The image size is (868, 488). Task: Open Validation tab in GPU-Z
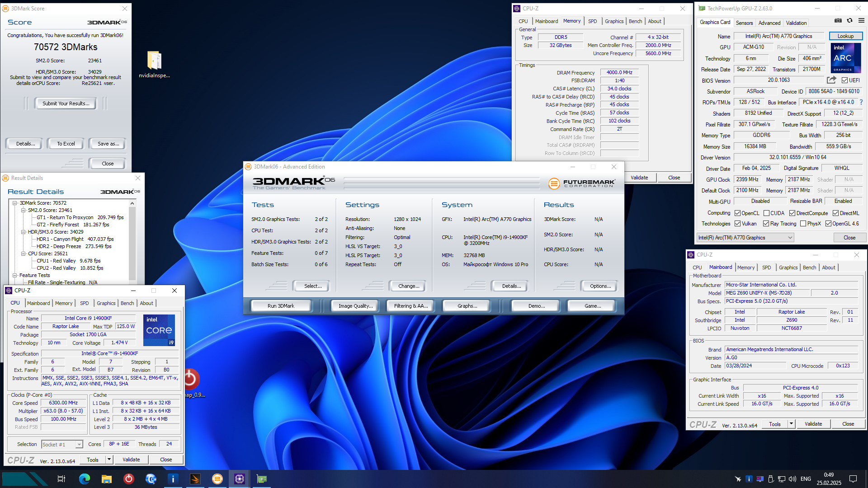pos(796,23)
